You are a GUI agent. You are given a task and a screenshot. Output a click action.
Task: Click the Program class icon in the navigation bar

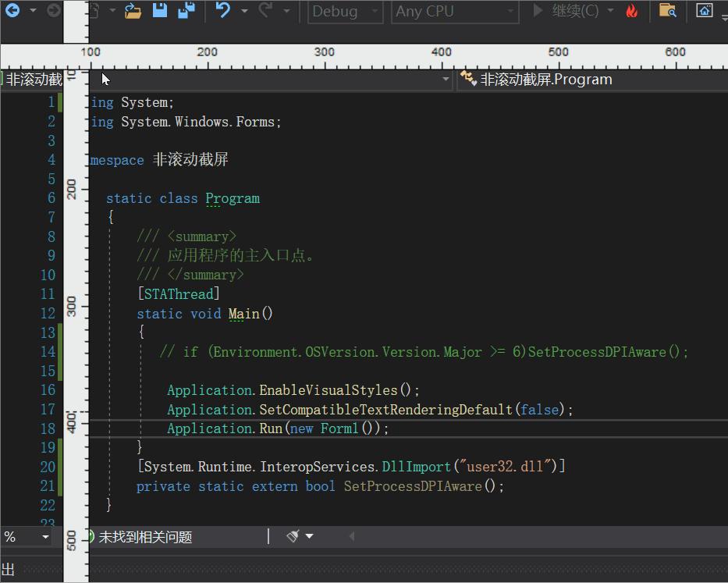[467, 78]
